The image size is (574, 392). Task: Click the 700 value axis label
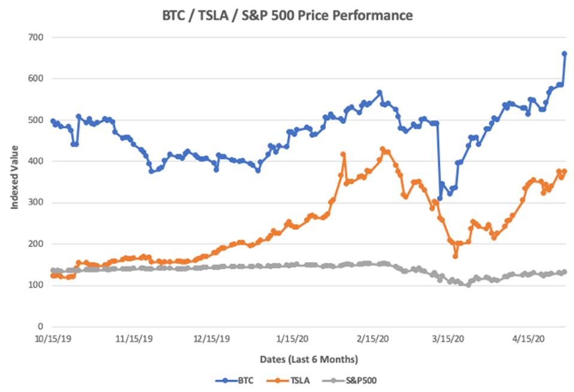[x=37, y=37]
